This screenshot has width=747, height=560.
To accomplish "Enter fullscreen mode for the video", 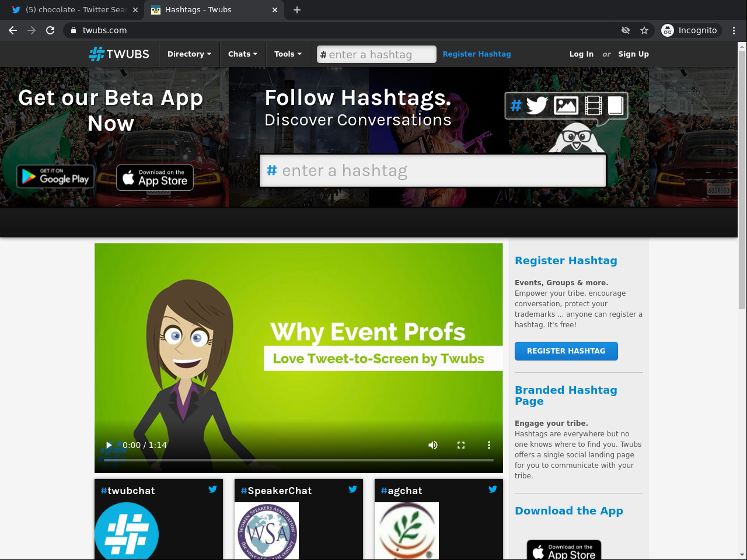I will [x=461, y=445].
